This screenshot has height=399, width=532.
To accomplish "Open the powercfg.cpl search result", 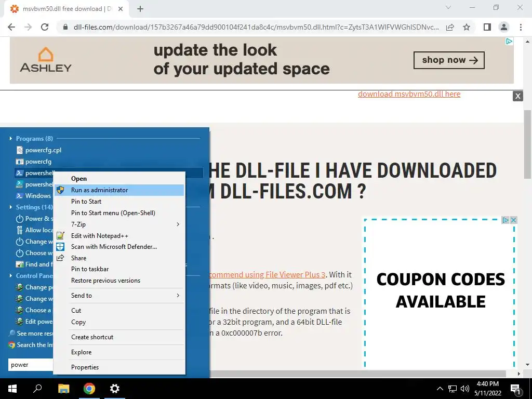I will pyautogui.click(x=38, y=150).
